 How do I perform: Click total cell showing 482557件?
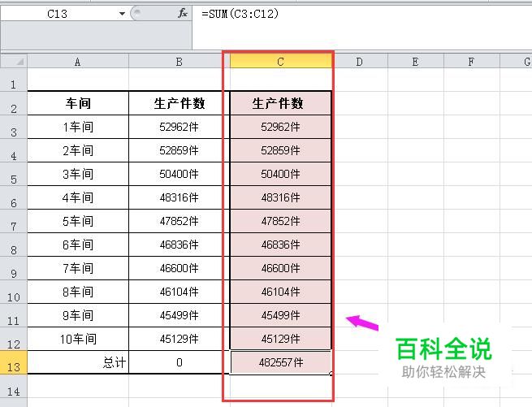coord(280,362)
